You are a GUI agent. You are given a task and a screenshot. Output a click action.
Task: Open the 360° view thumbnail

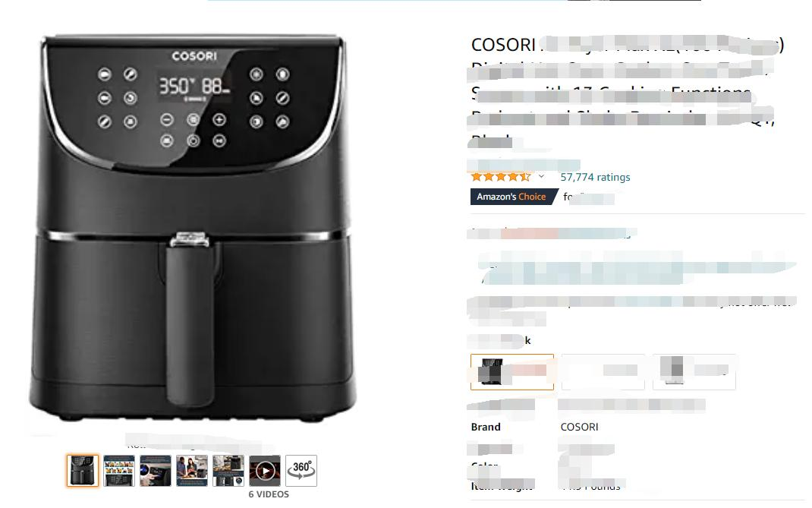pyautogui.click(x=301, y=471)
